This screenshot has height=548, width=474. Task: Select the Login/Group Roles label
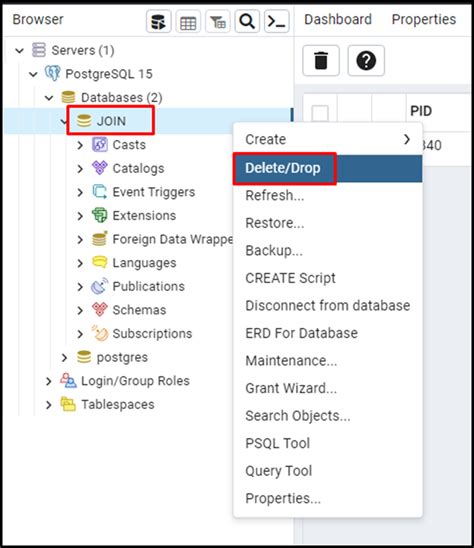click(135, 381)
